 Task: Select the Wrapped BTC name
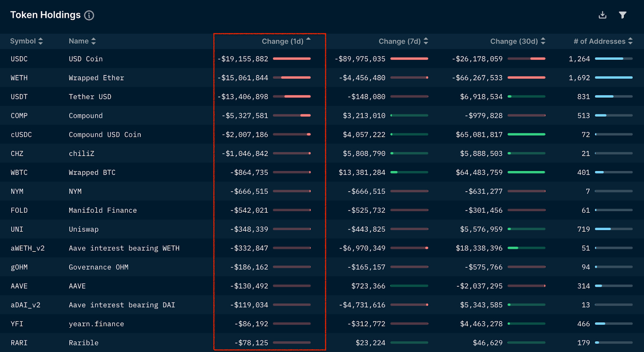pos(92,172)
